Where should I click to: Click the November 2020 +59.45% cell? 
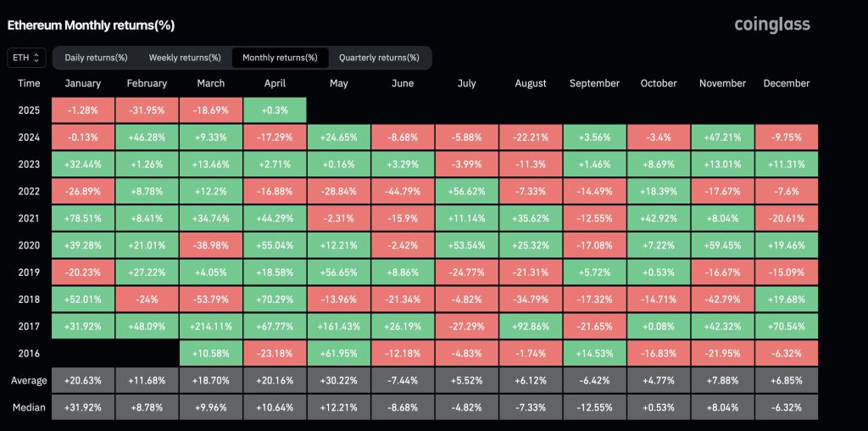click(x=723, y=245)
